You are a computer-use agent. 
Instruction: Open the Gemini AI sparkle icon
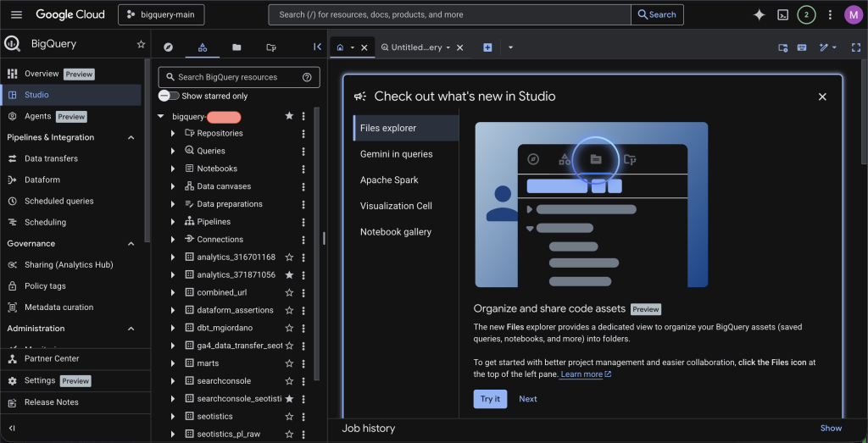[759, 14]
